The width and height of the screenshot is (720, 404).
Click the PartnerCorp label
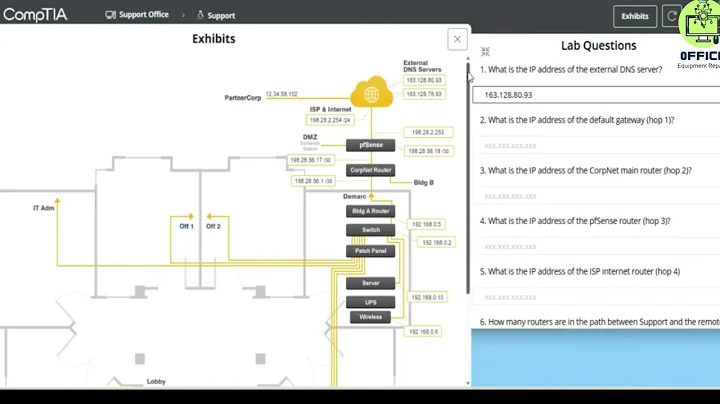point(242,98)
